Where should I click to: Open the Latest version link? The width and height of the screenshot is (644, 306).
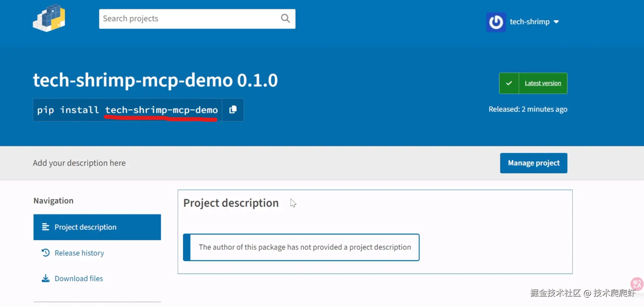[543, 83]
